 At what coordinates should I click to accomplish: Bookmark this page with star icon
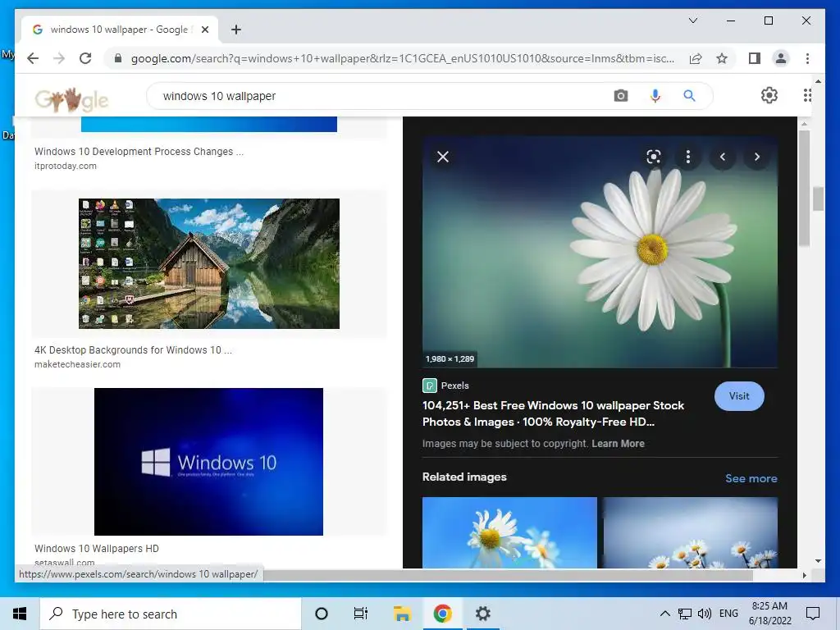coord(722,58)
